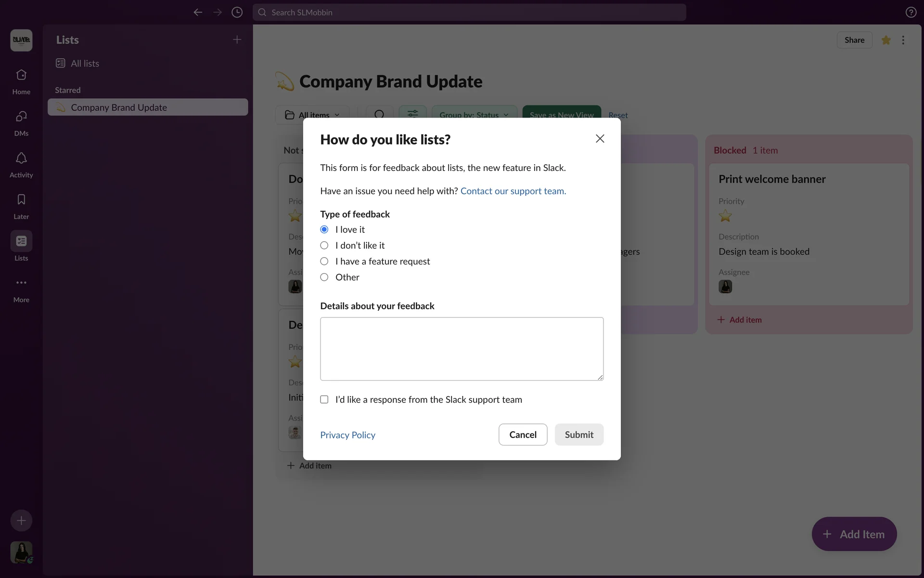This screenshot has width=924, height=578.
Task: Select All lists in sidebar
Action: click(x=85, y=64)
